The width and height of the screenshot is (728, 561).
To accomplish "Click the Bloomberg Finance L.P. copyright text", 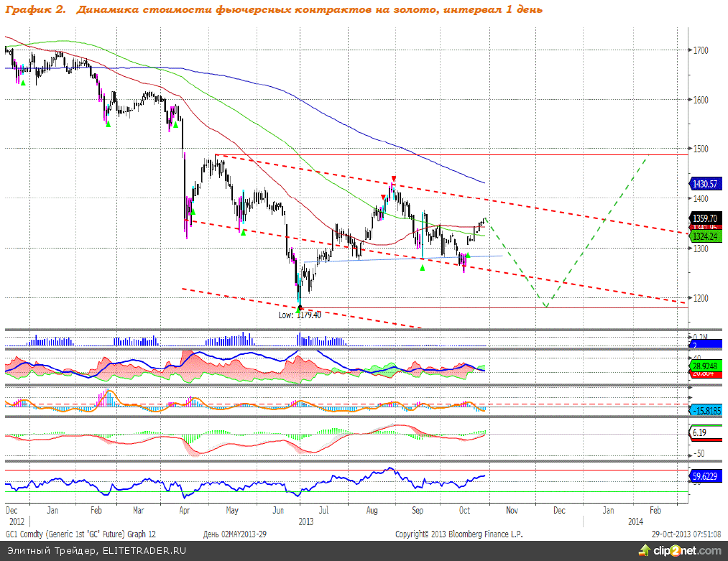I will pos(459,534).
